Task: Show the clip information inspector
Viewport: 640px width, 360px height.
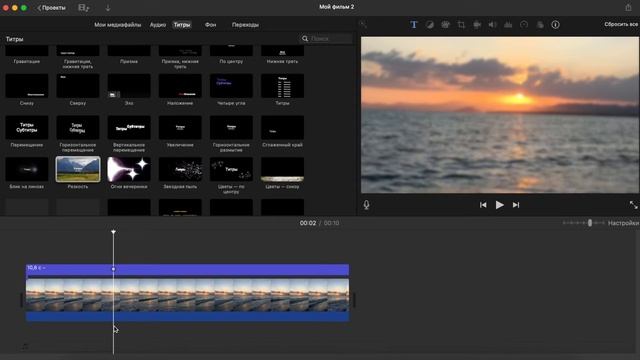Action: [556, 24]
